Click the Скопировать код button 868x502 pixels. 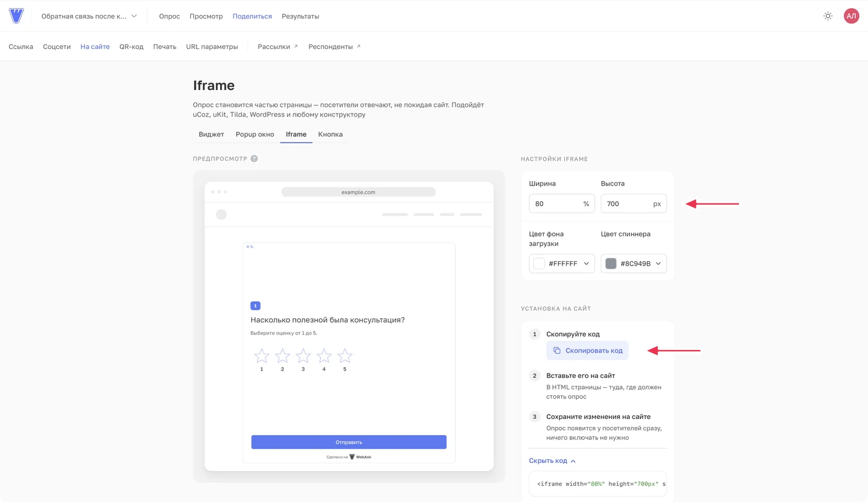tap(587, 351)
